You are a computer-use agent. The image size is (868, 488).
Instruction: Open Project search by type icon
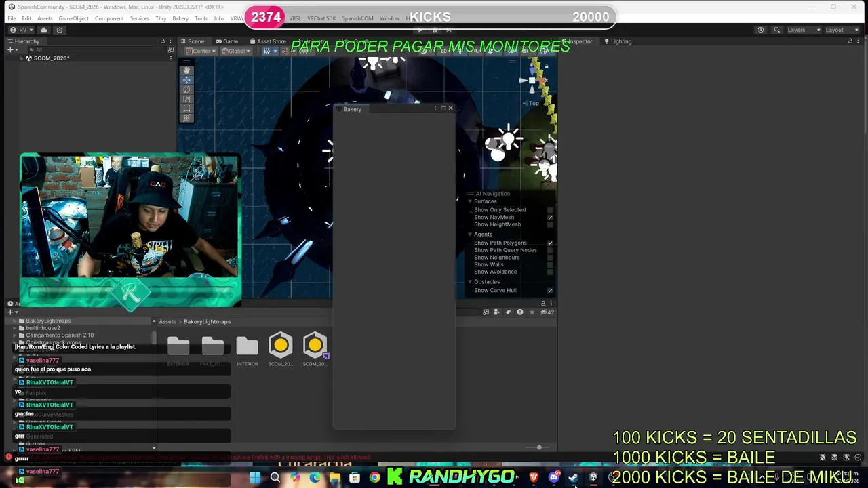[497, 312]
